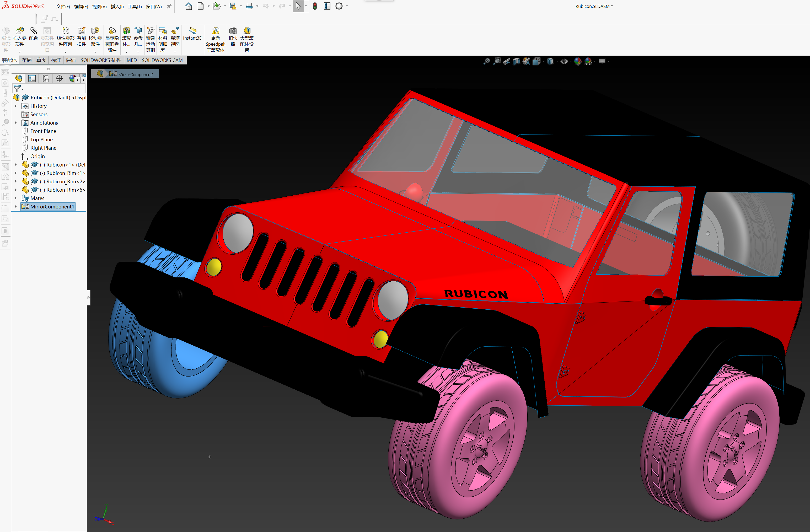Print using the printer icon
This screenshot has height=532, width=810.
tap(249, 6)
